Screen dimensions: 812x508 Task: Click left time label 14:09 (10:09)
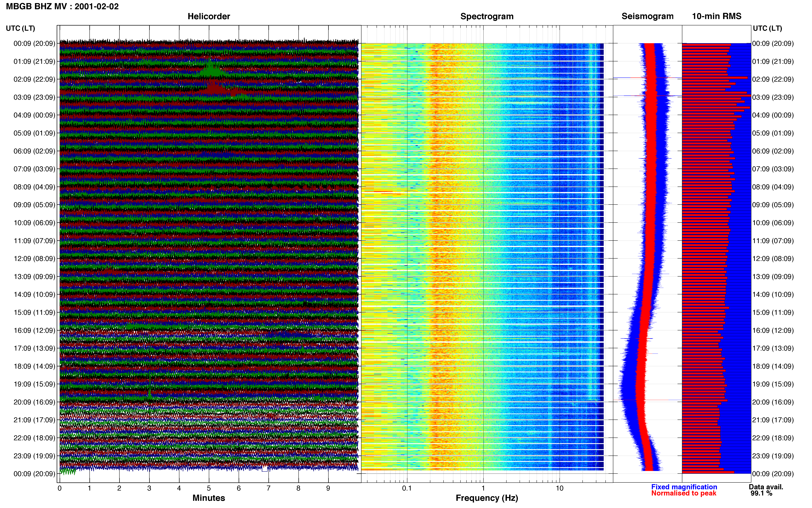(34, 295)
